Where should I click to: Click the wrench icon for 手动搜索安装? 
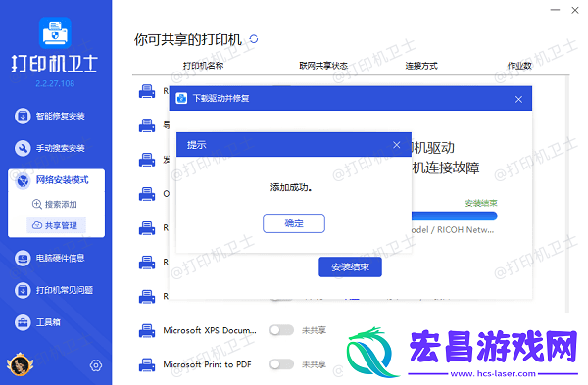pos(23,148)
